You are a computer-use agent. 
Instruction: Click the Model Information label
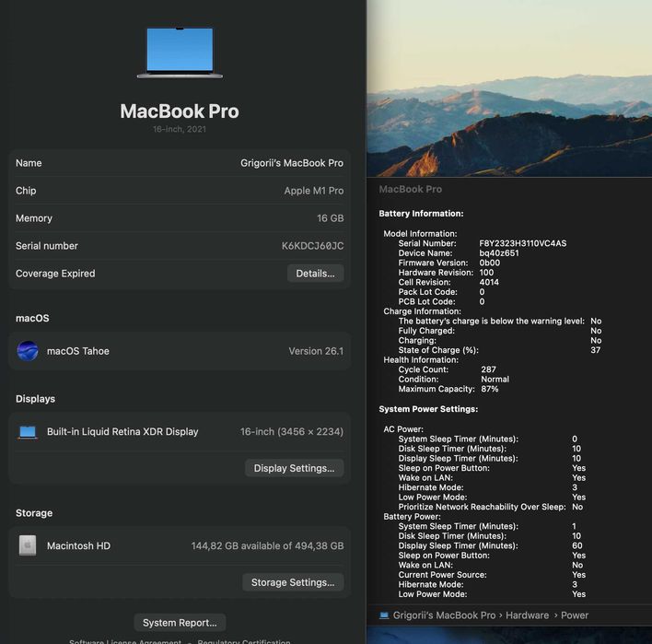coord(420,234)
